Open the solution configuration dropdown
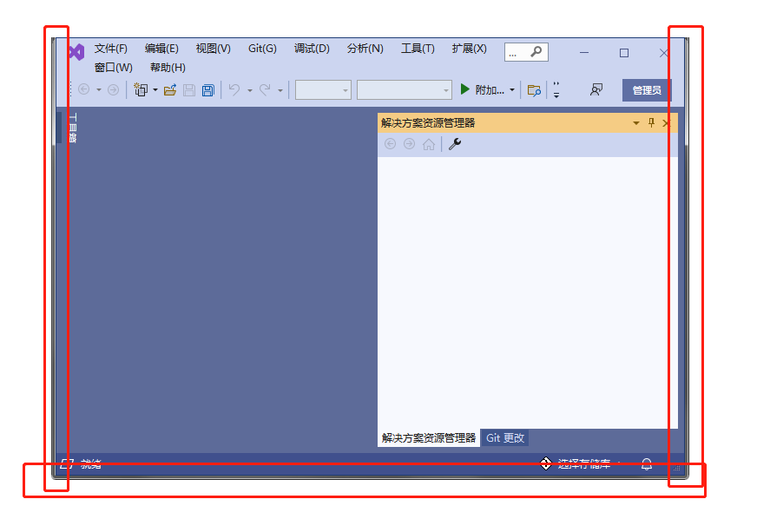The width and height of the screenshot is (770, 532). point(323,89)
